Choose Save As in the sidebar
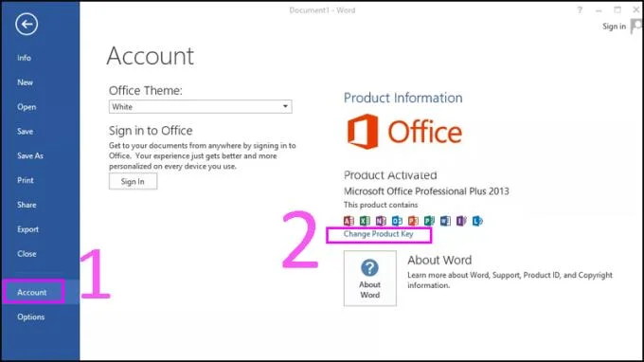Image resolution: width=644 pixels, height=362 pixels. [x=30, y=156]
